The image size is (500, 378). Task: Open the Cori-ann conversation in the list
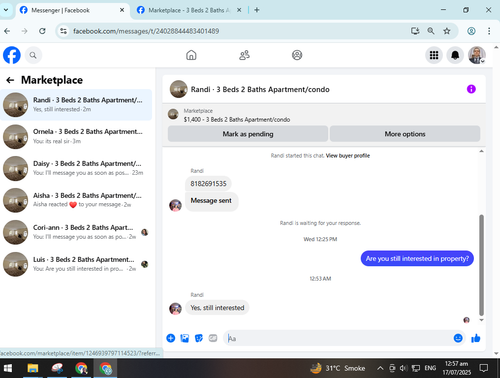76,232
